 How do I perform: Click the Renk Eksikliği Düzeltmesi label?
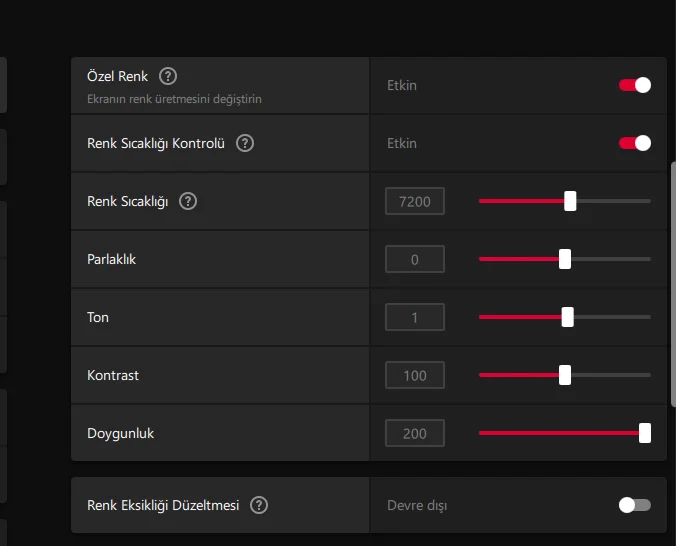point(163,505)
